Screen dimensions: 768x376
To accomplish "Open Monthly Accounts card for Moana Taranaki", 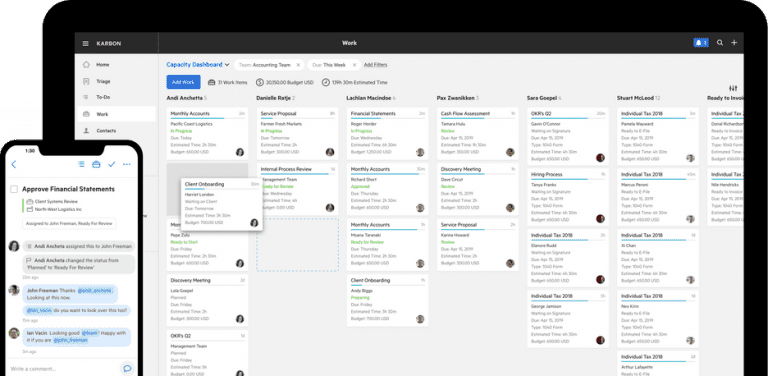I will point(387,245).
